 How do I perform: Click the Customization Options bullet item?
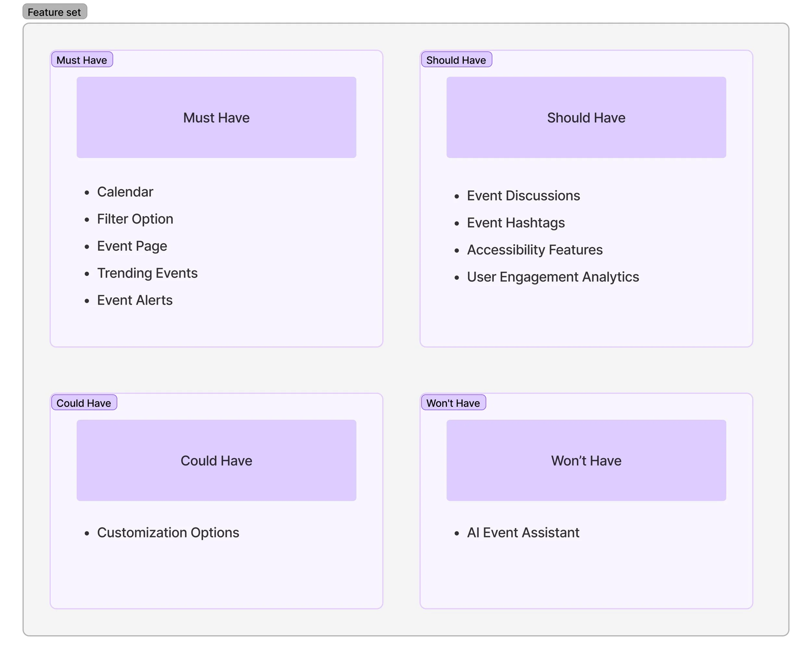coord(168,533)
